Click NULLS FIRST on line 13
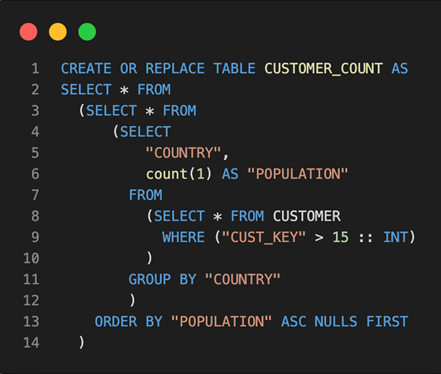This screenshot has height=374, width=441. pos(361,322)
